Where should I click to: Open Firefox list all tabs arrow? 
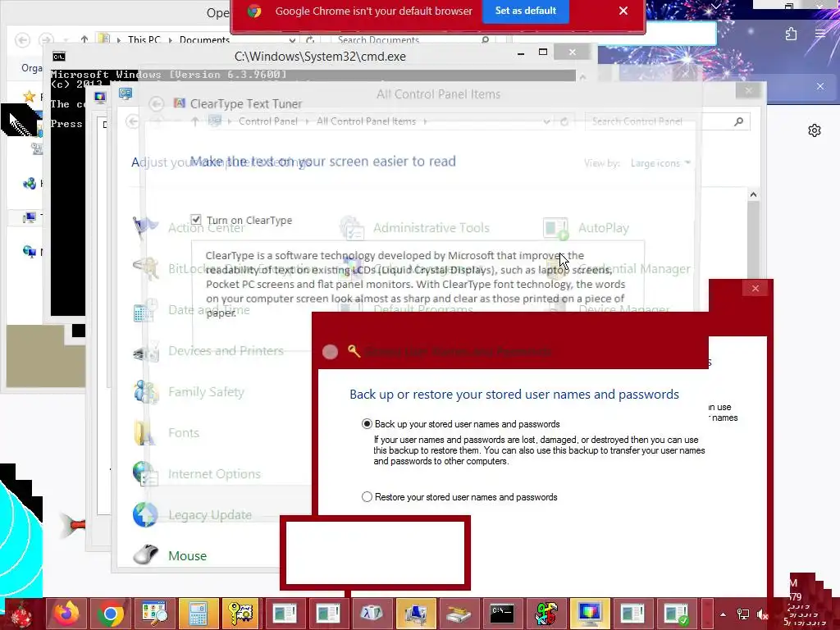click(715, 7)
